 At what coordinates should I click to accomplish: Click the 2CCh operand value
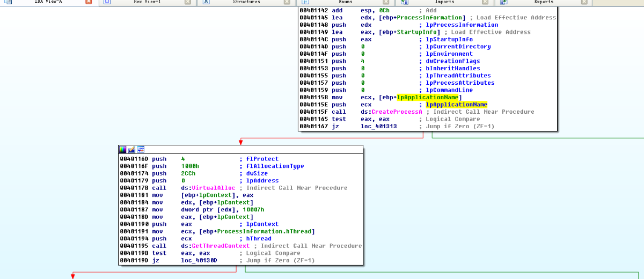(188, 173)
